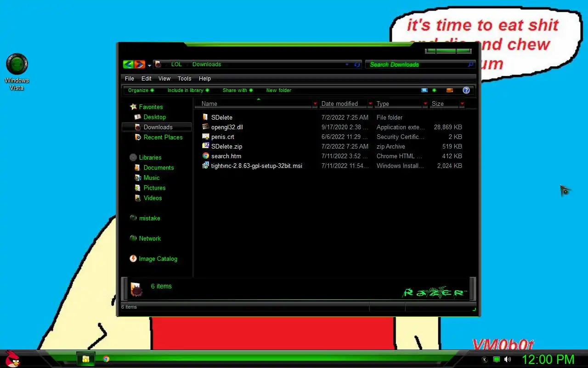Go forward using the orange Forward arrow
Screen dimensions: 588x368
[140, 64]
